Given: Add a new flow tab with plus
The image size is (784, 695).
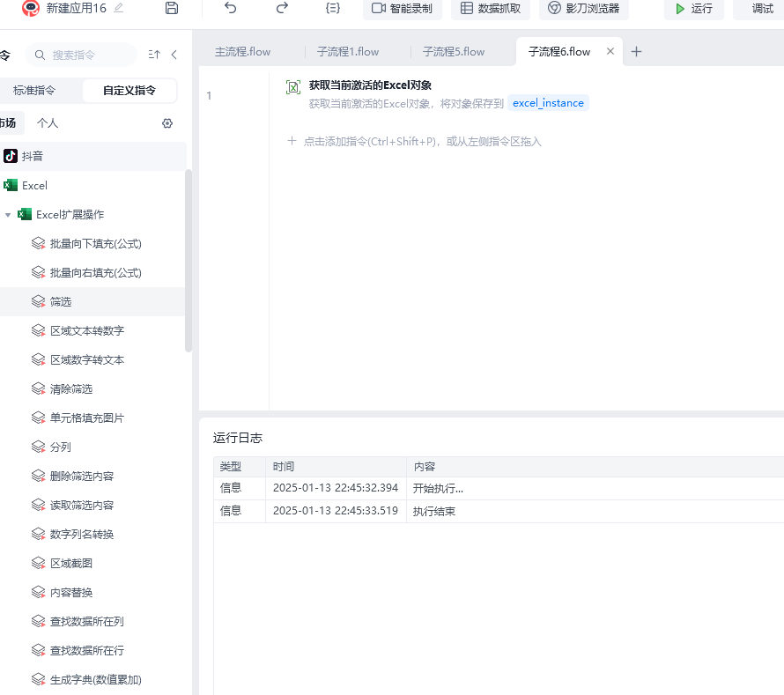Looking at the screenshot, I should point(637,52).
